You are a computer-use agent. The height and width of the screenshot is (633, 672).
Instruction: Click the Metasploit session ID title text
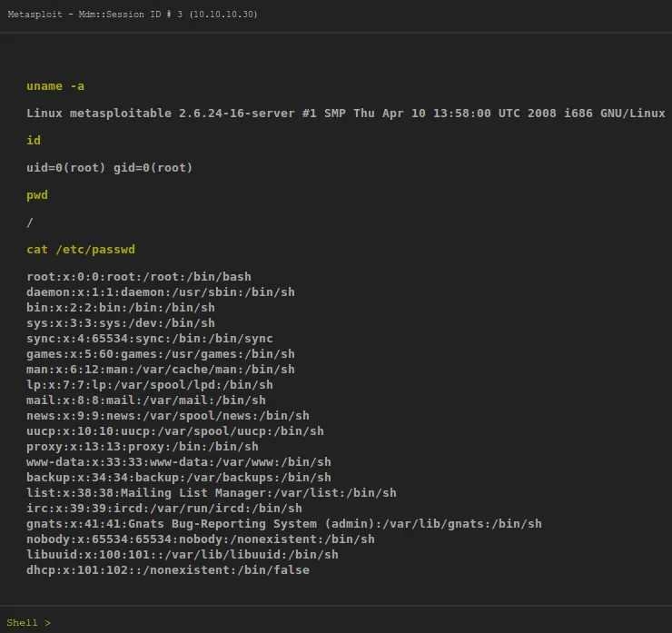coord(132,15)
